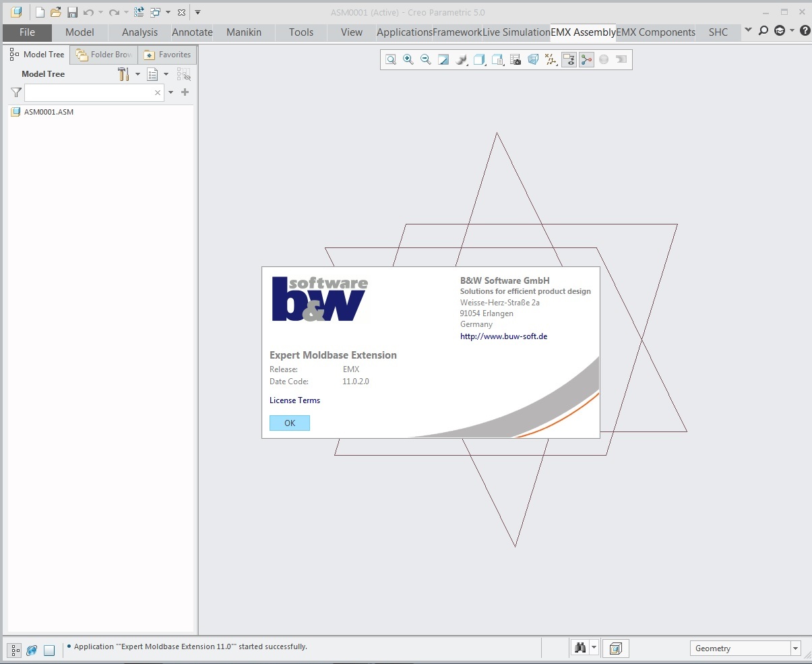Expand the Undo history dropdown arrow

(100, 12)
